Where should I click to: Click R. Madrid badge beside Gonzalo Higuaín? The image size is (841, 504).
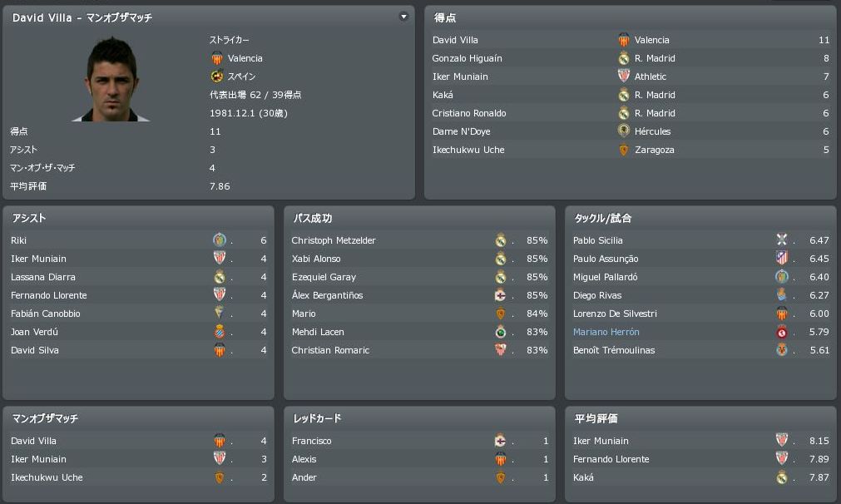point(623,58)
